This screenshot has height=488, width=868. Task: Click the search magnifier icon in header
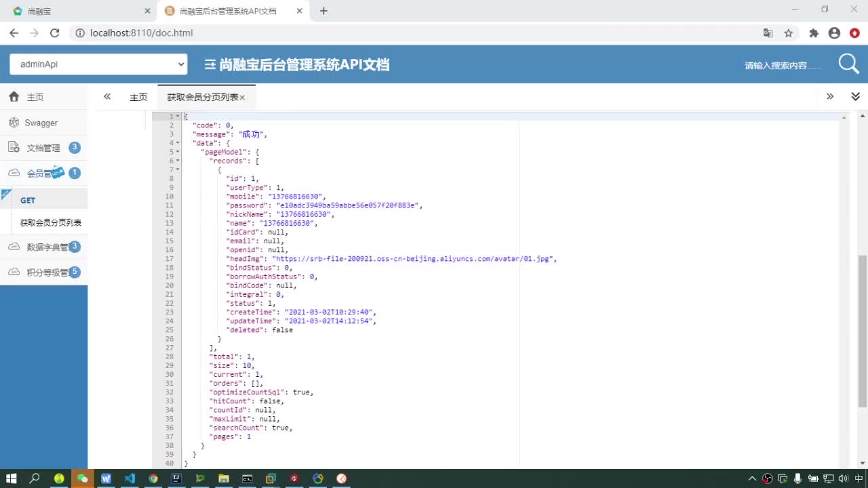(848, 64)
